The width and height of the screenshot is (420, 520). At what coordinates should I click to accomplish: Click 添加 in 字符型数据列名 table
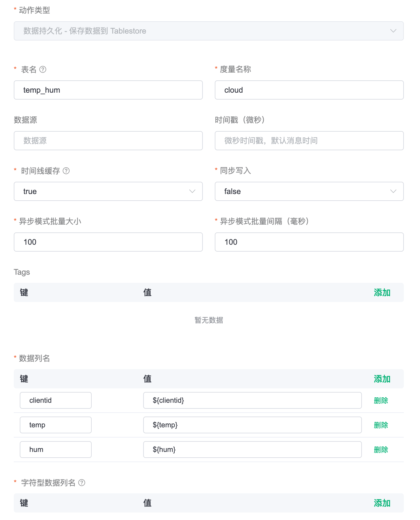382,503
